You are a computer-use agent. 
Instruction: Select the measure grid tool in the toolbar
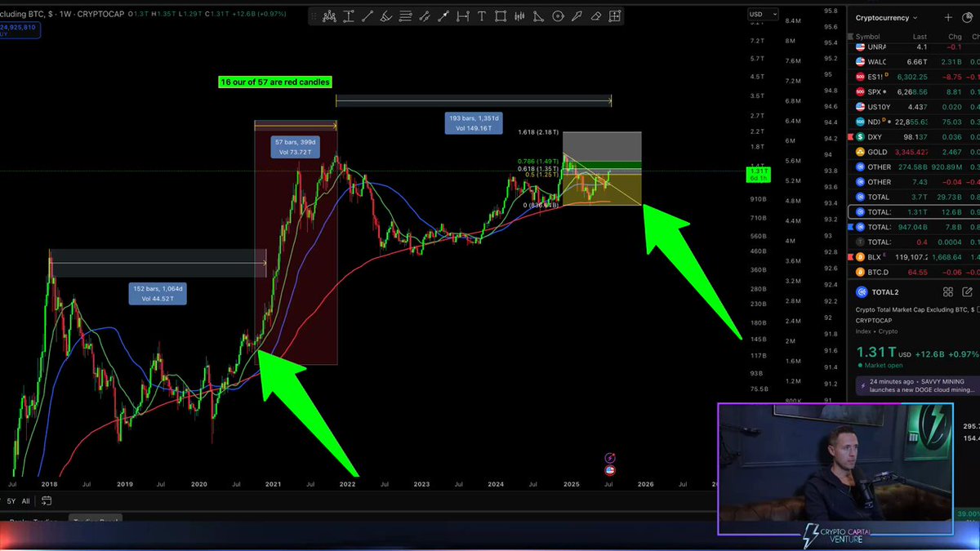[x=615, y=16]
